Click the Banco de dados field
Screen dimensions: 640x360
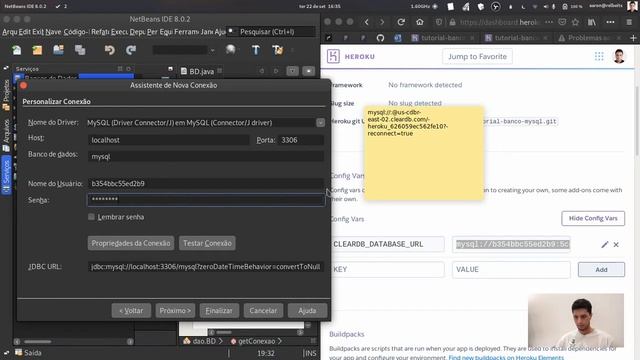[x=206, y=156]
